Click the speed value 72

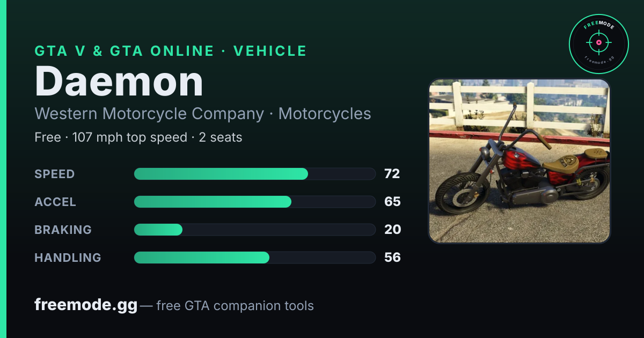pyautogui.click(x=392, y=174)
